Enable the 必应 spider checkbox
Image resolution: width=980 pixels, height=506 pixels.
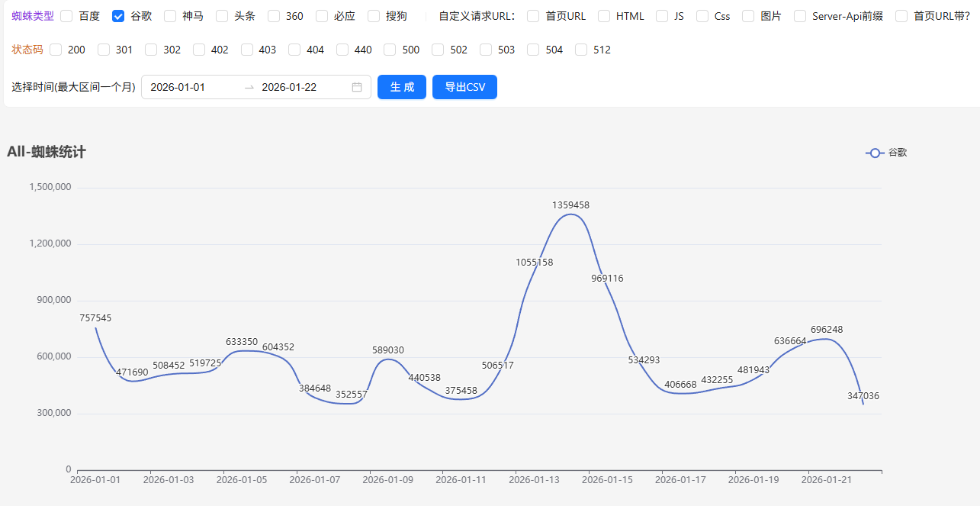click(x=321, y=15)
